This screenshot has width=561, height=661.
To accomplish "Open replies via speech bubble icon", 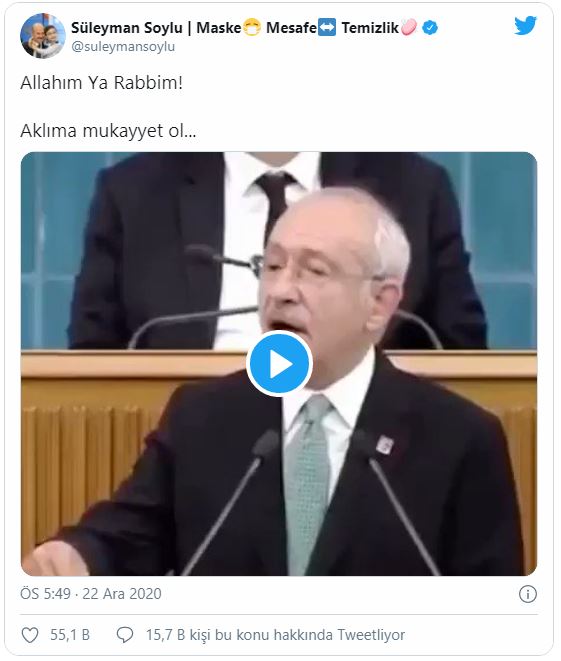I will coord(125,635).
